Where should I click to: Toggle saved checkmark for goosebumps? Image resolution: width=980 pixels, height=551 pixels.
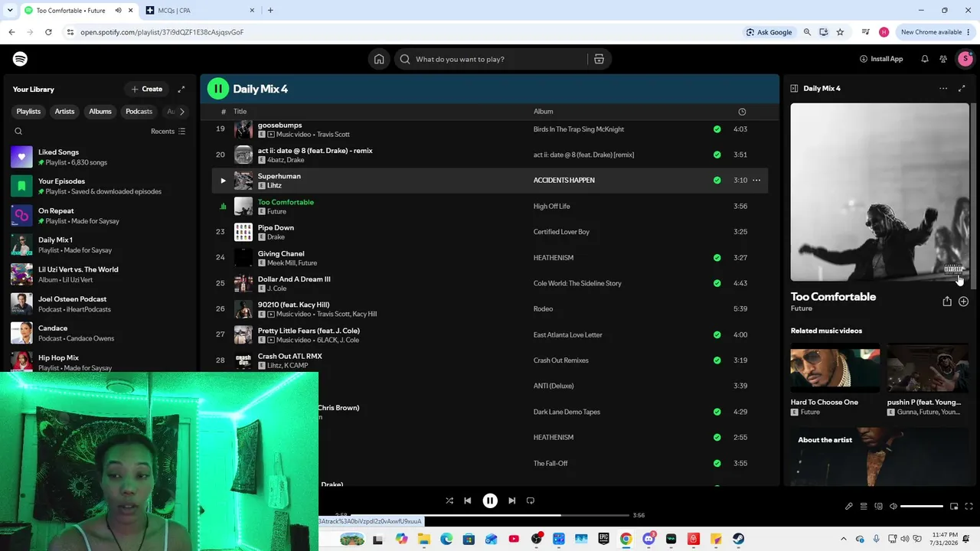pos(717,129)
